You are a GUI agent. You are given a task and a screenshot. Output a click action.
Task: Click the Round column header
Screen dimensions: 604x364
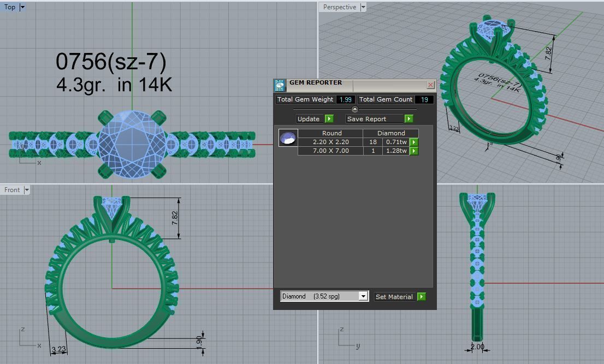[331, 133]
